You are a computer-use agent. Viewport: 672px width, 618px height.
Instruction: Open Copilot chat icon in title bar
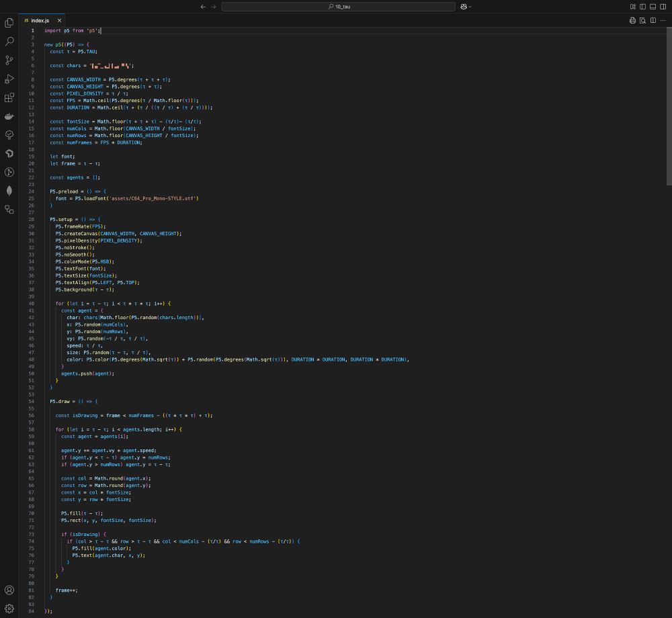(x=463, y=7)
